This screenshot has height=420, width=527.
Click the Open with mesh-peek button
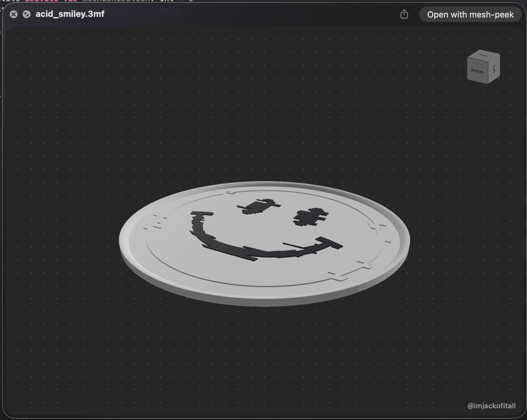470,15
